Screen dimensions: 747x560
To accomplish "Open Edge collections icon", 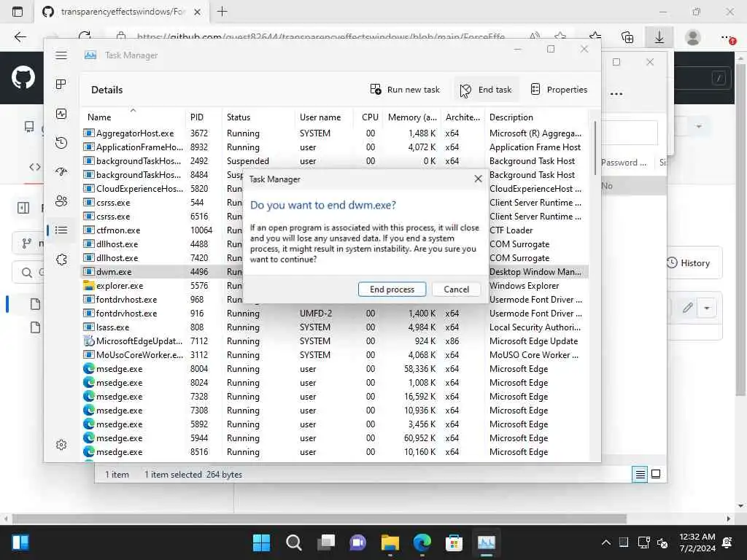I will [627, 37].
